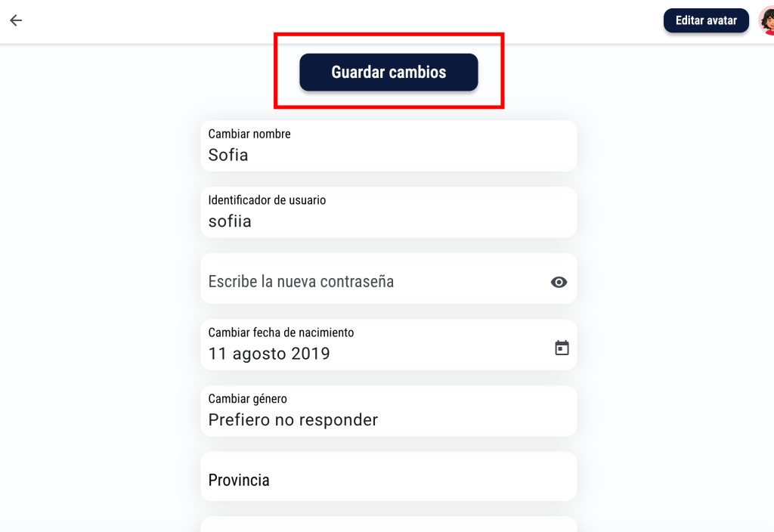
Task: Select the Prefiero no responder value
Action: point(293,419)
